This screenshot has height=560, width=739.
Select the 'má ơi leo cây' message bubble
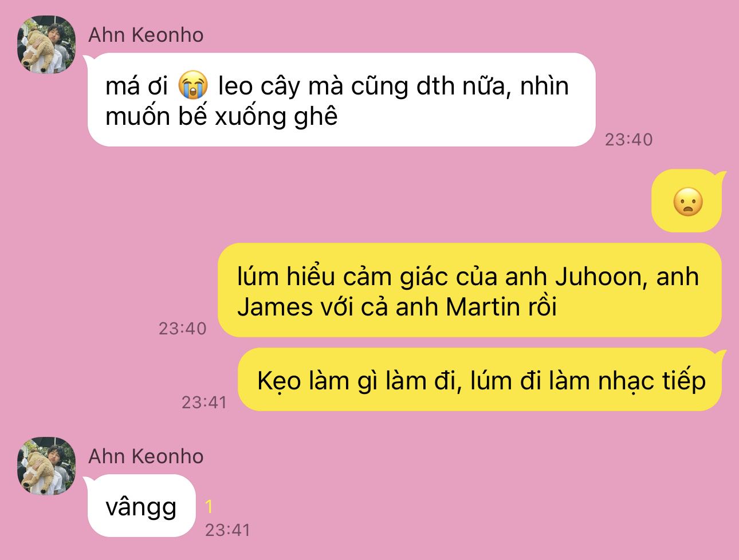coord(340,100)
